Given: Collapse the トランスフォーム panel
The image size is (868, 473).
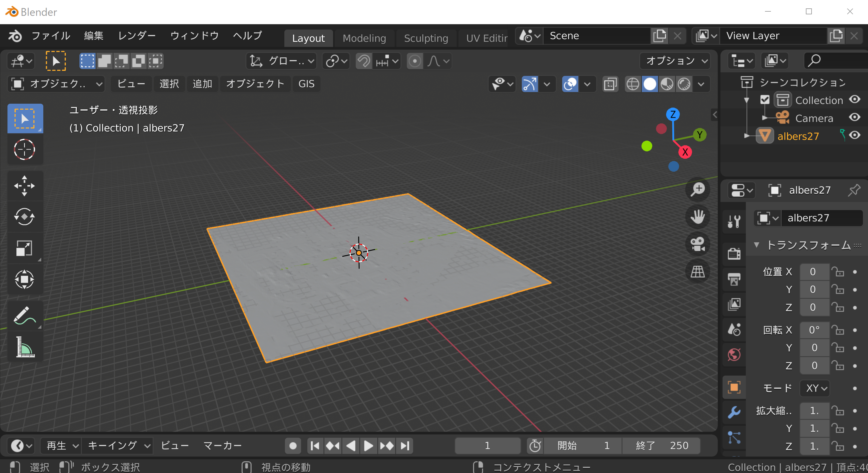Looking at the screenshot, I should (757, 245).
